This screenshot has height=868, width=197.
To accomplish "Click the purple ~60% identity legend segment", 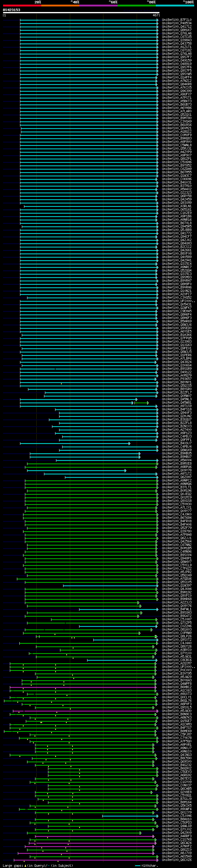I will tap(98, 6).
